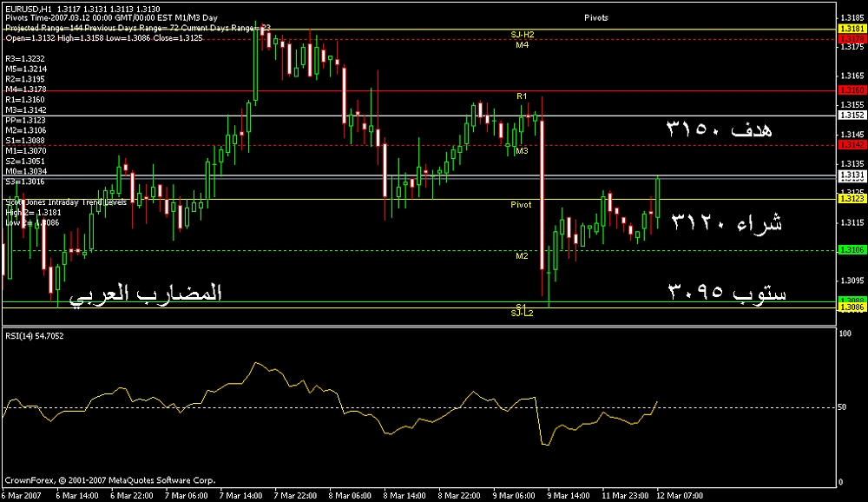Click the '8 Mar 14:00' time axis label
The width and height of the screenshot is (868, 502).
[x=404, y=495]
